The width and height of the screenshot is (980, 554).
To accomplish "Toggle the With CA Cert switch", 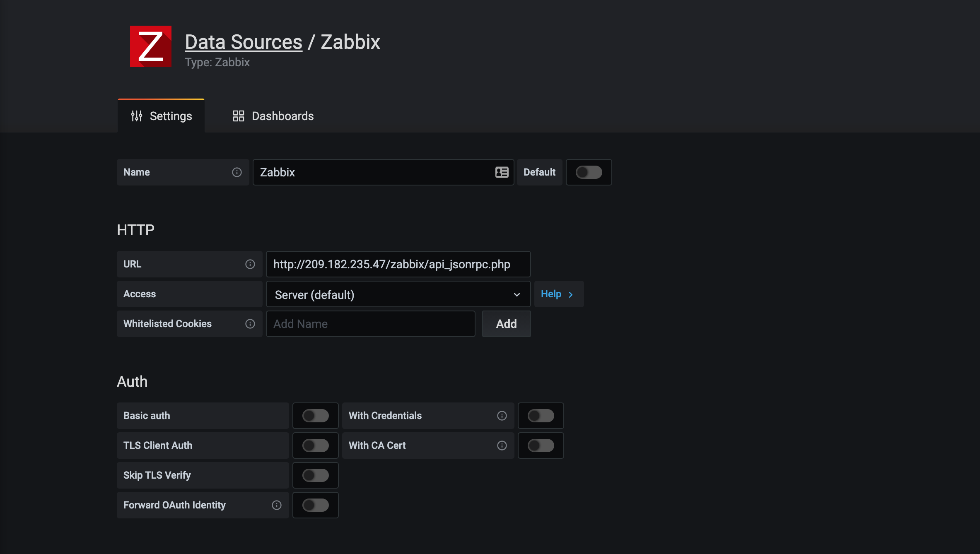I will click(x=541, y=446).
